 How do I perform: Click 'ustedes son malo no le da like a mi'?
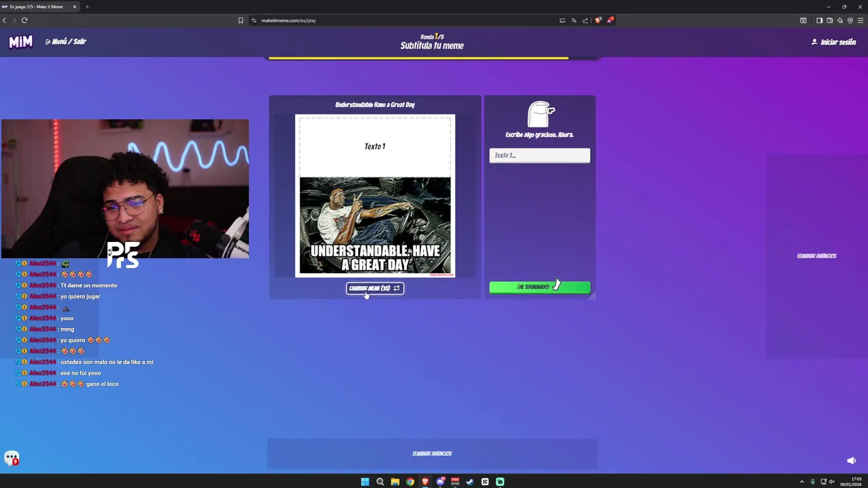pyautogui.click(x=106, y=362)
